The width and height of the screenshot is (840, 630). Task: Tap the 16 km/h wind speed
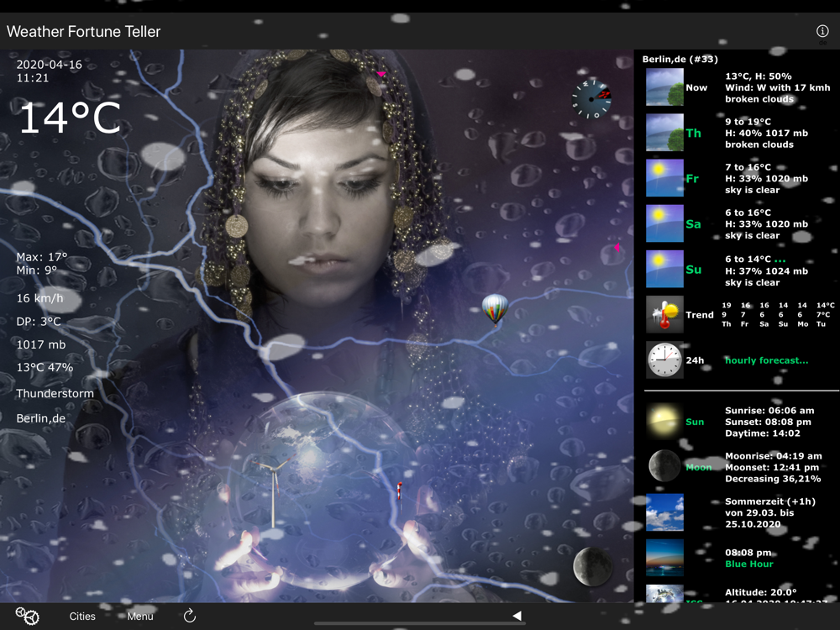point(39,298)
